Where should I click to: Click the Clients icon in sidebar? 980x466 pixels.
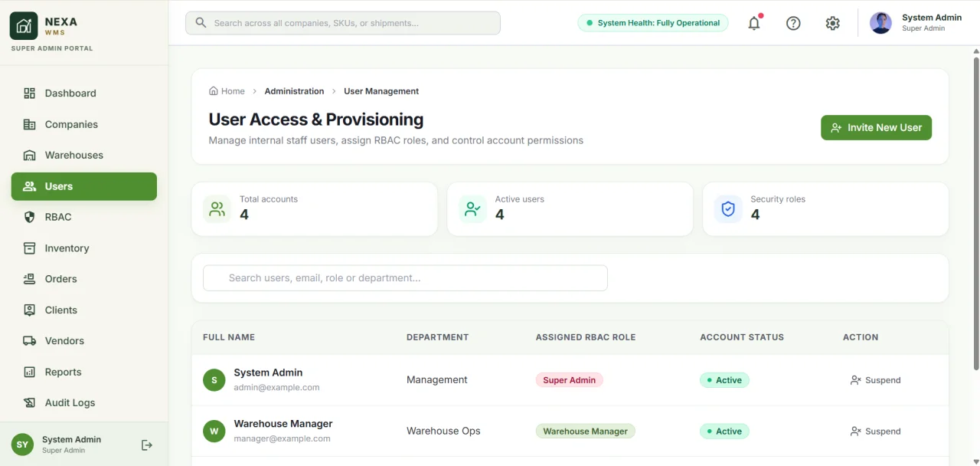(30, 310)
